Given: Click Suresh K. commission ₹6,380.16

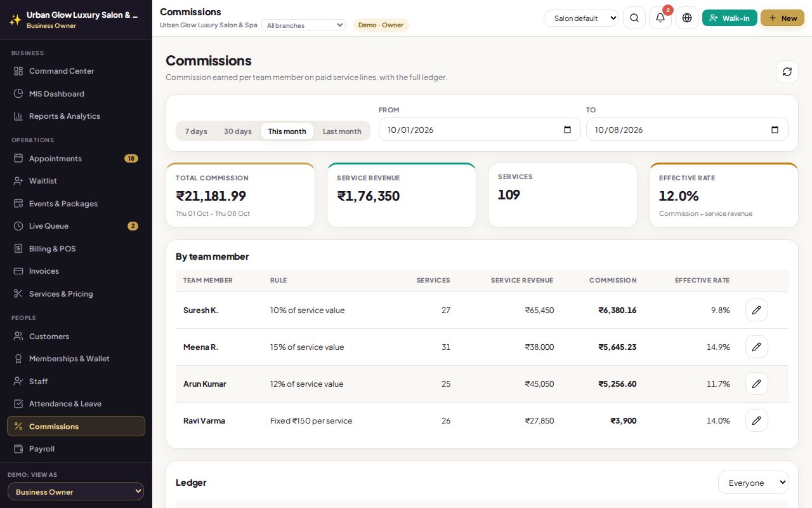Looking at the screenshot, I should 617,311.
